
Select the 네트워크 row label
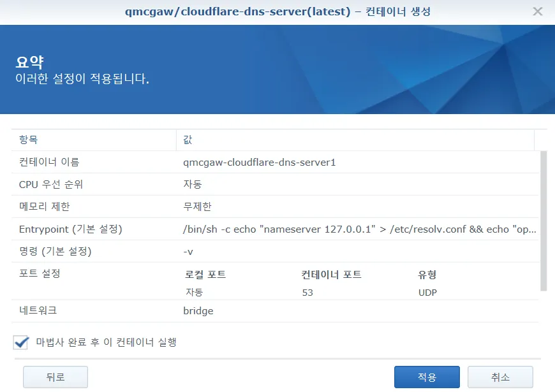38,310
